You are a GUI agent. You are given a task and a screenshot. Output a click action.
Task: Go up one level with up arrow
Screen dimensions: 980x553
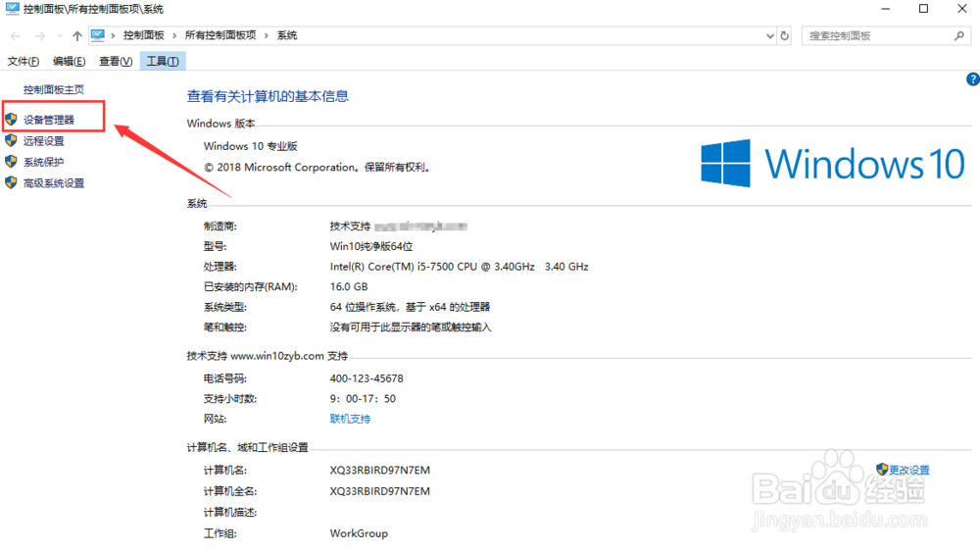point(76,35)
